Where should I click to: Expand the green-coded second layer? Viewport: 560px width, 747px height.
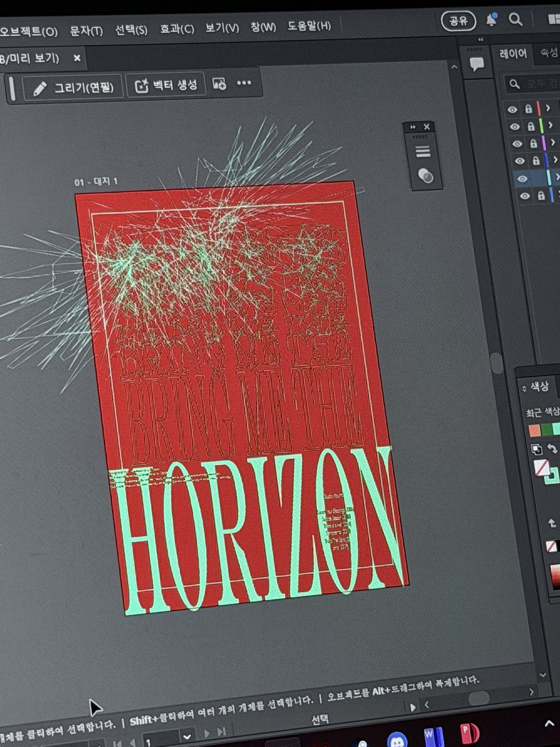(x=549, y=126)
